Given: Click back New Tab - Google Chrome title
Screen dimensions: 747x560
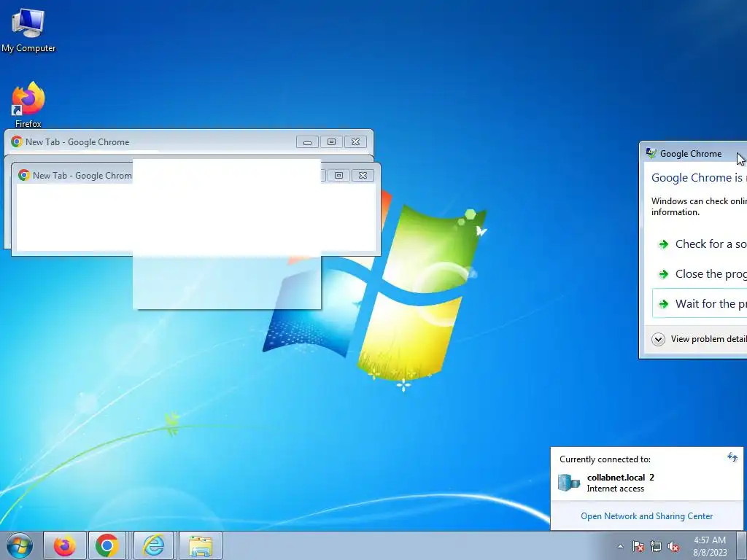Looking at the screenshot, I should (x=77, y=142).
